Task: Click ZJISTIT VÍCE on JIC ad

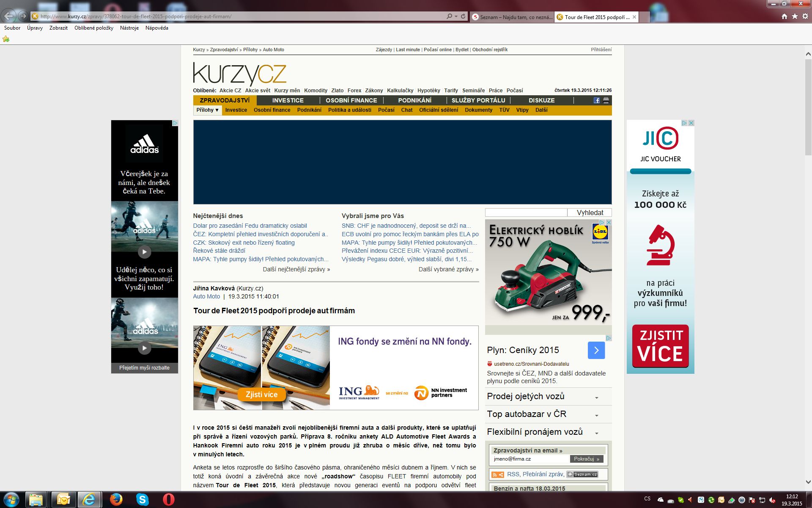Action: pos(660,346)
